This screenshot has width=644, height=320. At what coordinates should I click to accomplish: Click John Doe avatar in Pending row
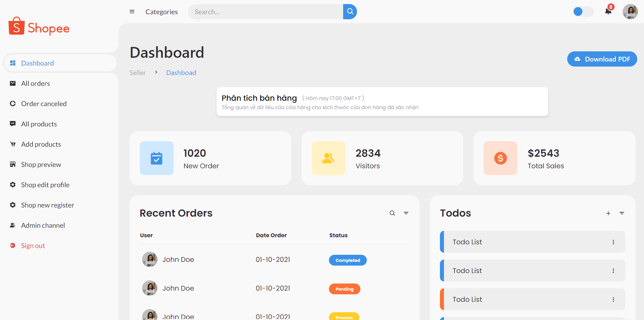[150, 288]
